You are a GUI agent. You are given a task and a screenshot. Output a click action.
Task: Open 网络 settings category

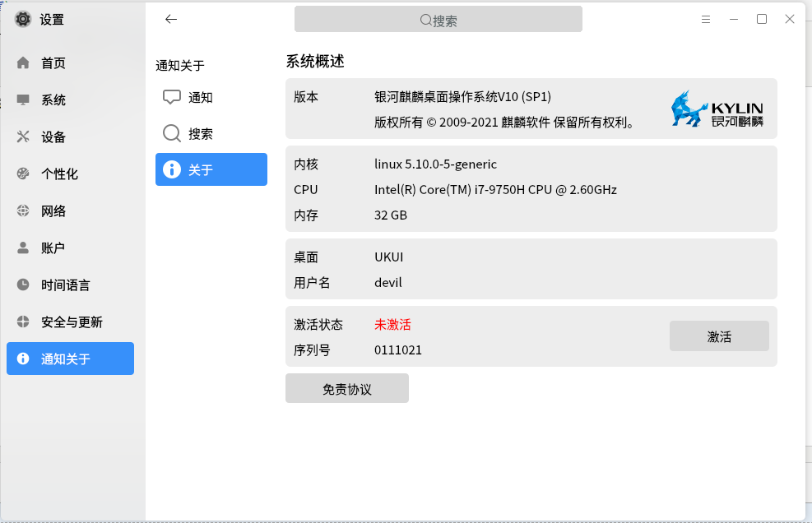(71, 211)
